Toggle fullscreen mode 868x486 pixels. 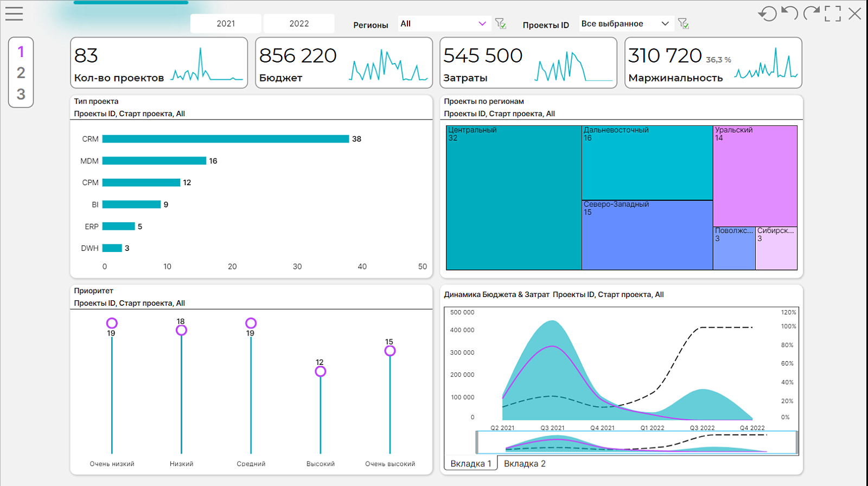pos(833,14)
